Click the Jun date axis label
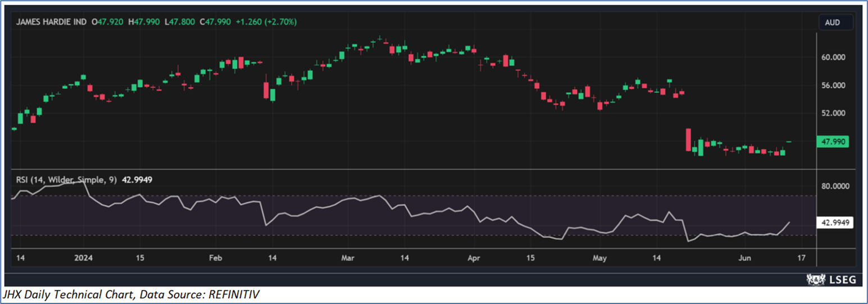The height and width of the screenshot is (304, 868). (x=744, y=258)
